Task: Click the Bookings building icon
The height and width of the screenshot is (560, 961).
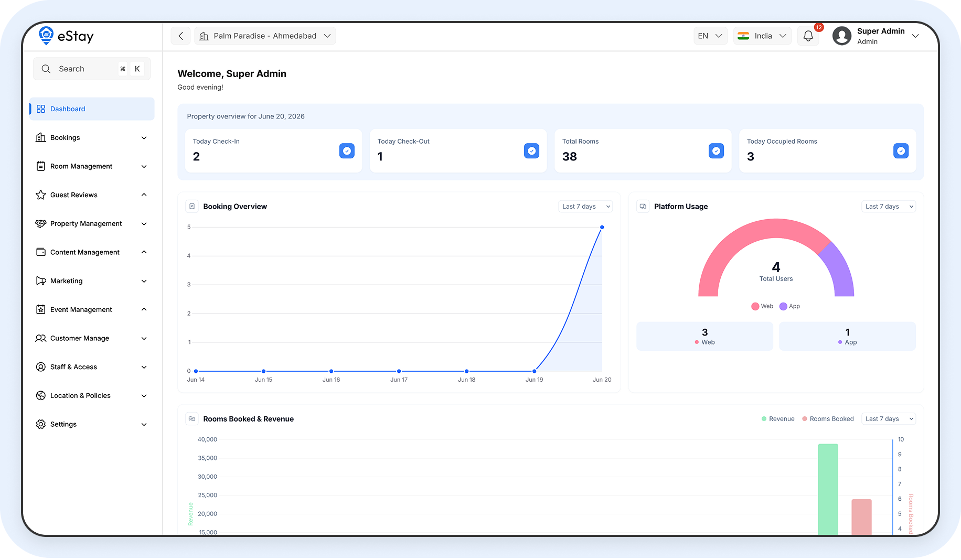Action: tap(41, 137)
